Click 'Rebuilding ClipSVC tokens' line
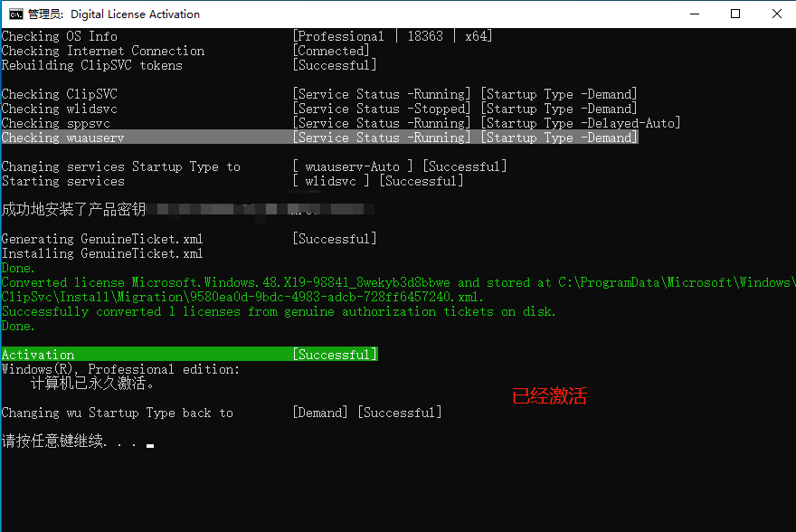796x532 pixels. pyautogui.click(x=92, y=65)
